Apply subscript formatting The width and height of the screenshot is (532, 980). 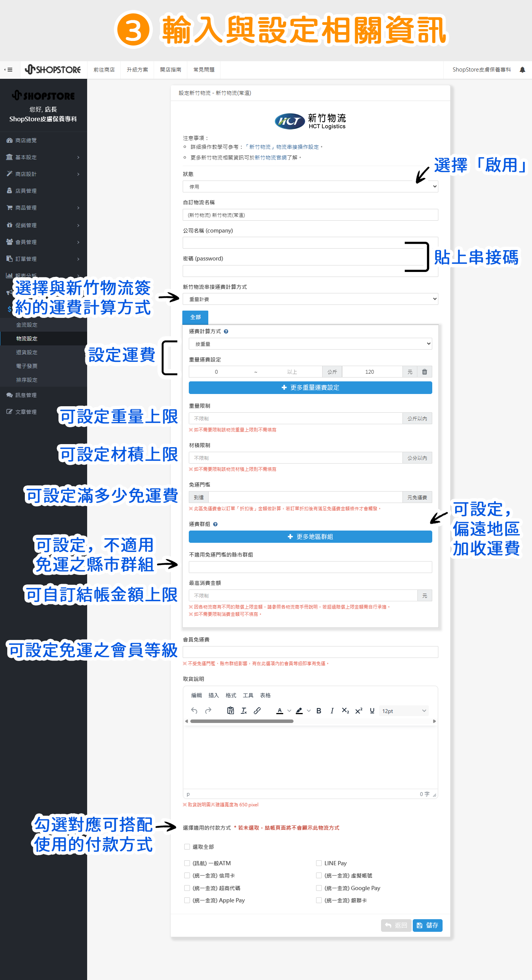pos(345,711)
